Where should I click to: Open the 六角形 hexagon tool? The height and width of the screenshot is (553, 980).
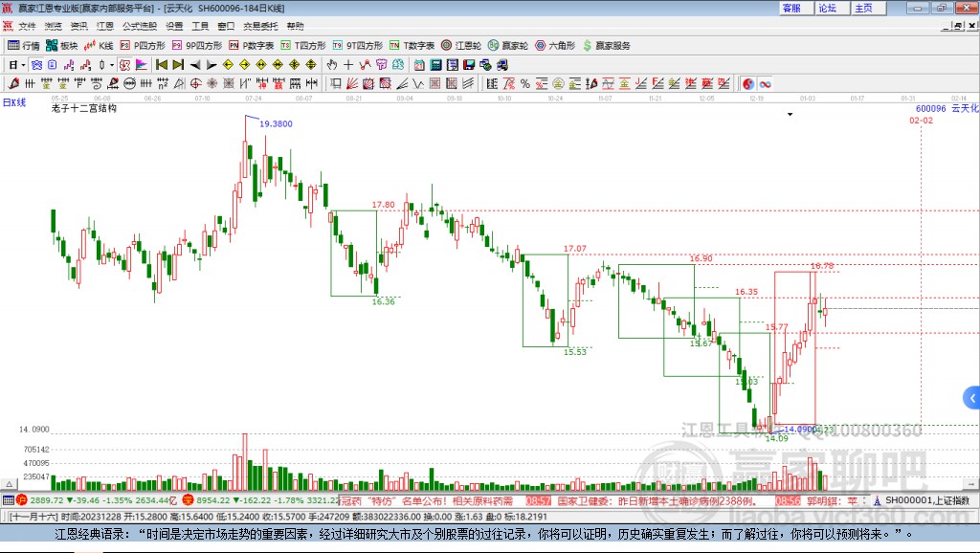[555, 46]
